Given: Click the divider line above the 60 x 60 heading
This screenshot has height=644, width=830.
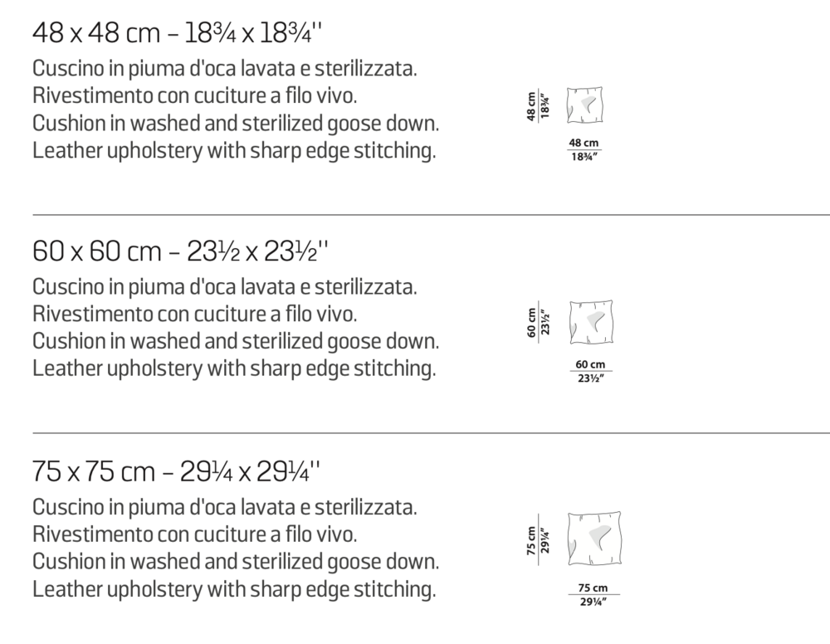Looking at the screenshot, I should (431, 215).
